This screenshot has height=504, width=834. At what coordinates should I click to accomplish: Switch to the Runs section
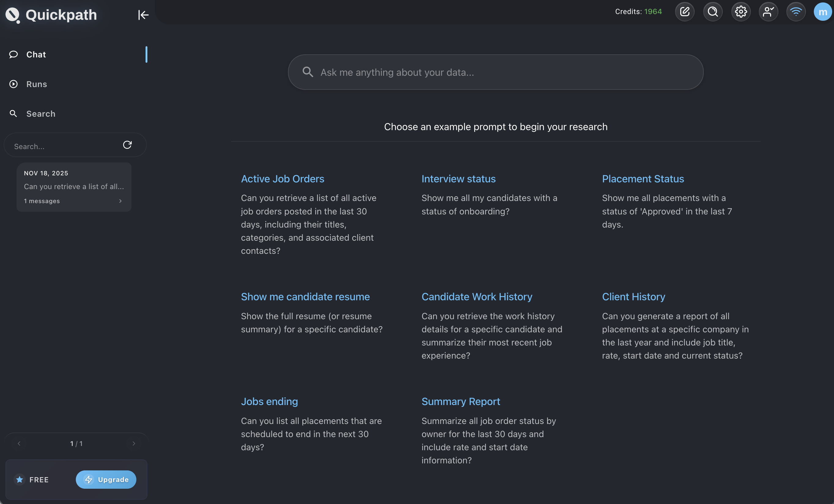(37, 84)
